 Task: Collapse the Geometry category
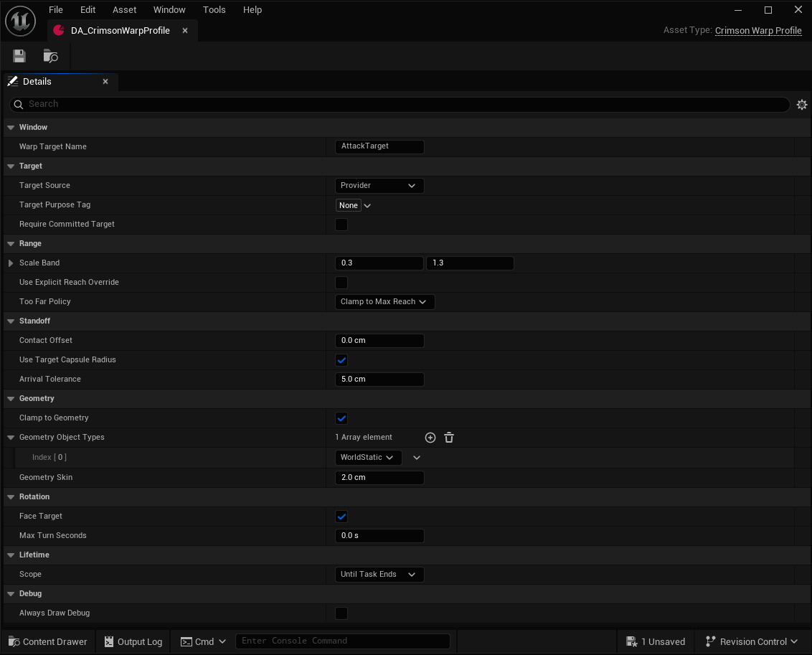(x=10, y=399)
